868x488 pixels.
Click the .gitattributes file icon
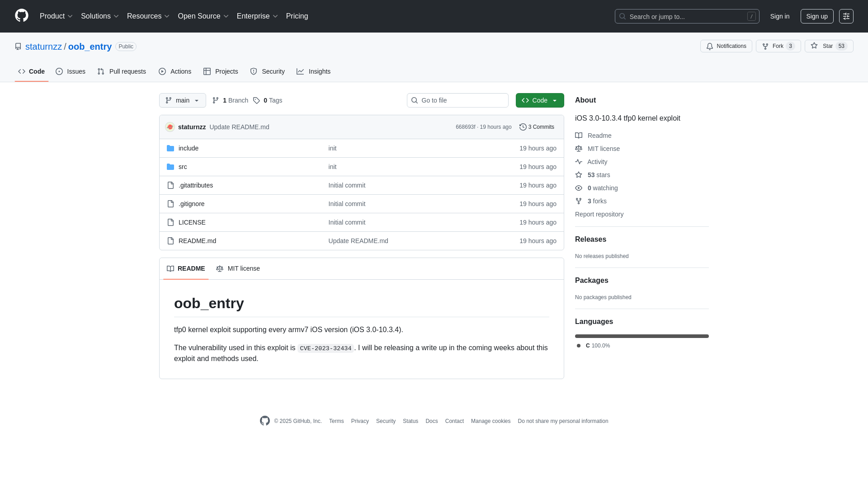click(x=170, y=185)
